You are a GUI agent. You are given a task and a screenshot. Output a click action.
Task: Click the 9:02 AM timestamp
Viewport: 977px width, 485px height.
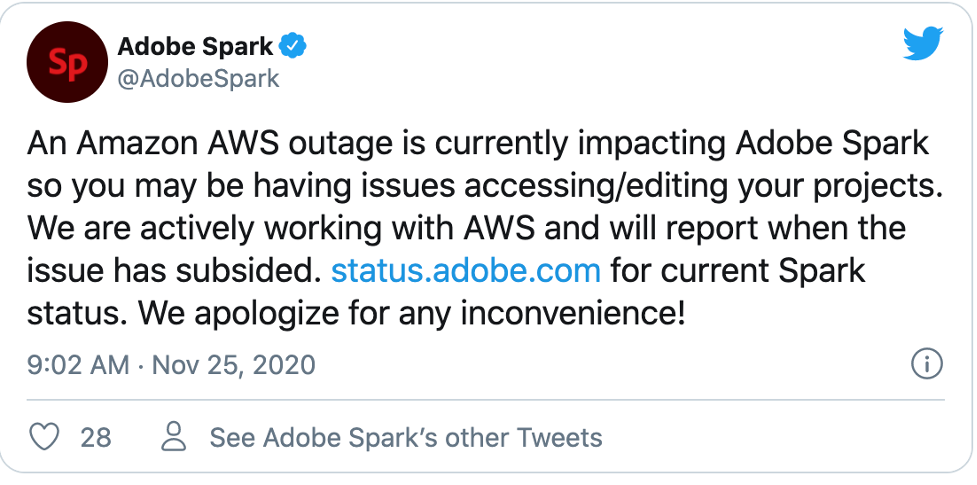(78, 365)
